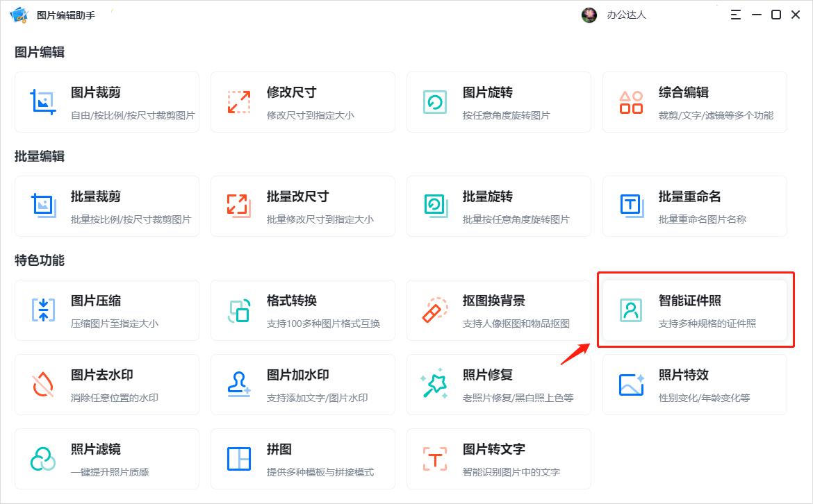The width and height of the screenshot is (813, 504).
Task: Select the 批量改尺寸 batch resize tool
Action: coord(303,205)
